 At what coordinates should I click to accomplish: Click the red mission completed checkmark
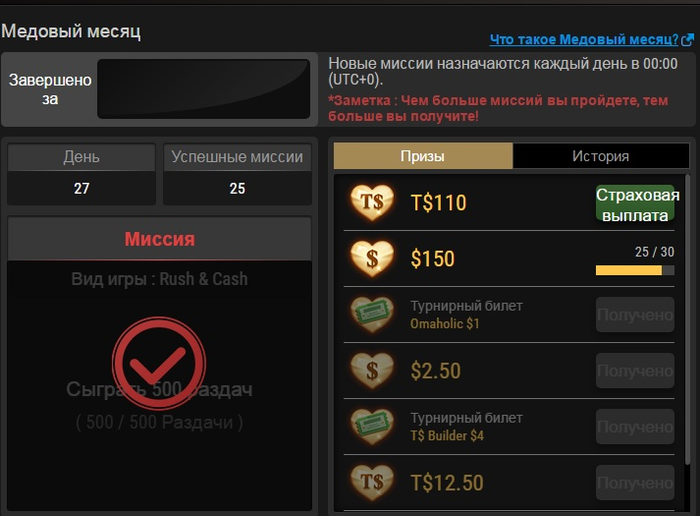tap(159, 363)
